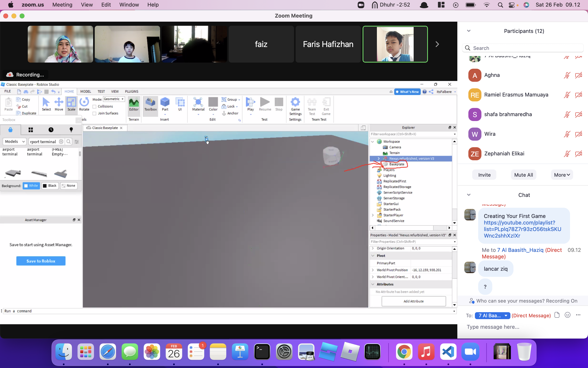The height and width of the screenshot is (368, 588).
Task: Open the Toolbox Creations lightbulb tab
Action: (71, 130)
